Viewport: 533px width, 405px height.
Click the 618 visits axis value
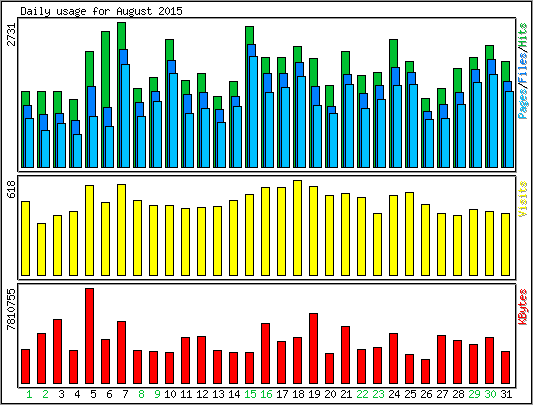pyautogui.click(x=12, y=189)
